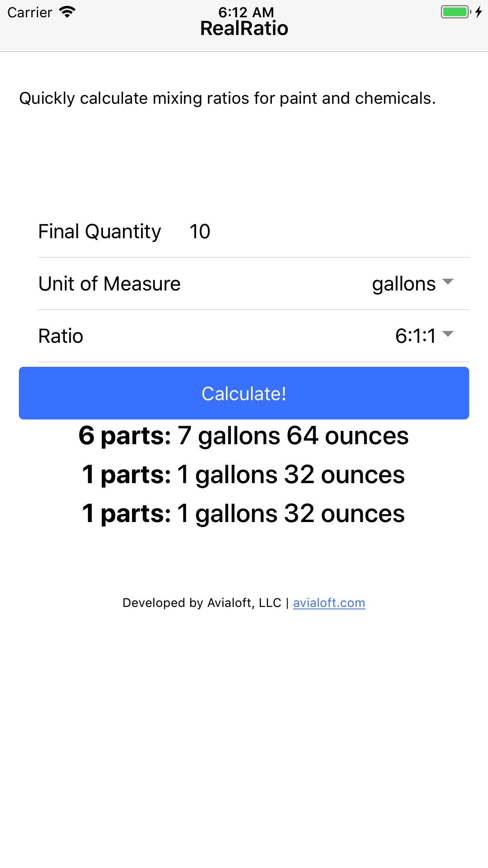Tap the RealRatio title
488x868 pixels.
coord(244,28)
